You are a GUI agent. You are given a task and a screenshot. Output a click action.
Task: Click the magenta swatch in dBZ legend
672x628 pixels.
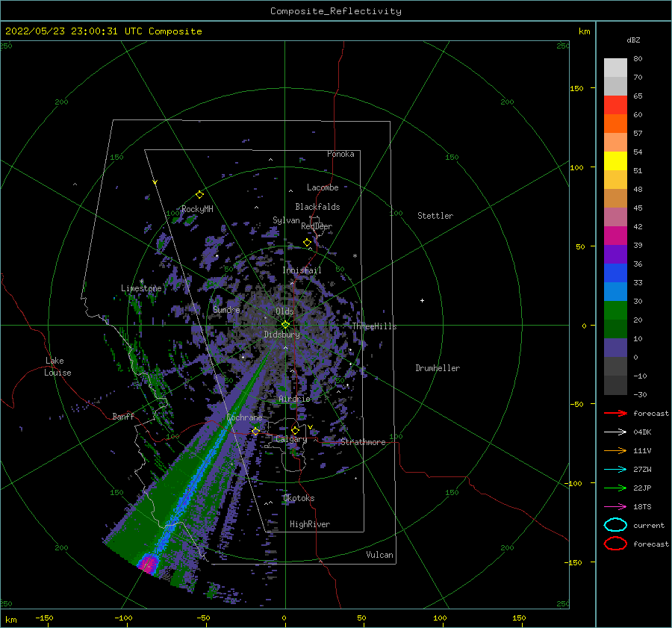615,235
